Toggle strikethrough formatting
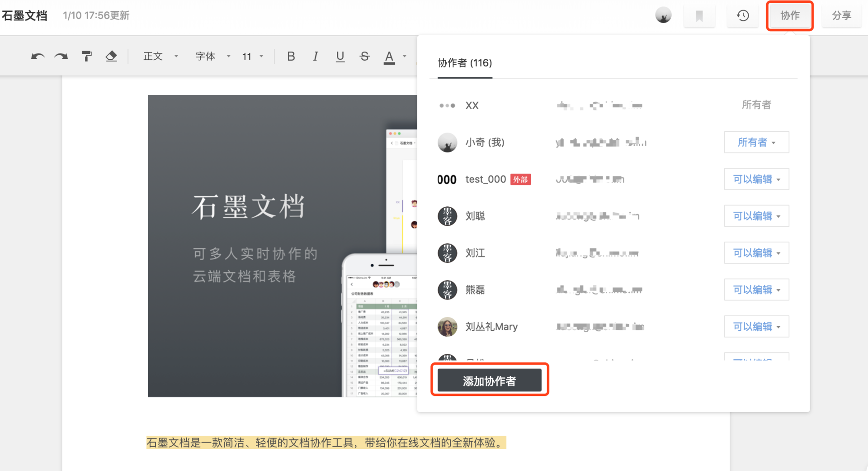 tap(365, 56)
